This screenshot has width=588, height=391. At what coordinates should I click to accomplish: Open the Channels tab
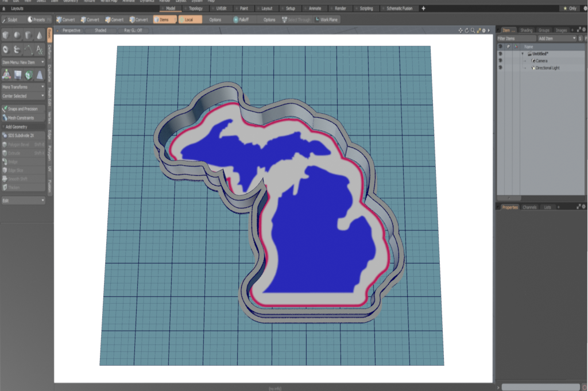pyautogui.click(x=529, y=207)
